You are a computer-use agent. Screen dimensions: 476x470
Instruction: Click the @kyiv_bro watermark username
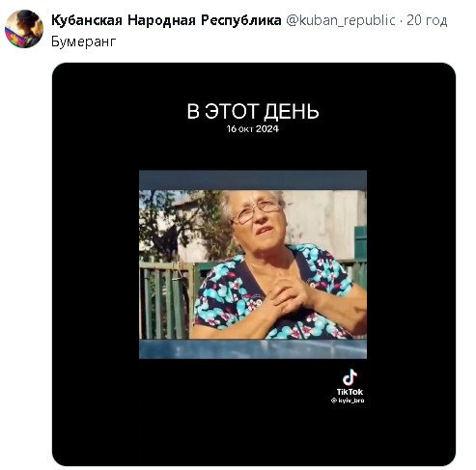click(x=348, y=401)
